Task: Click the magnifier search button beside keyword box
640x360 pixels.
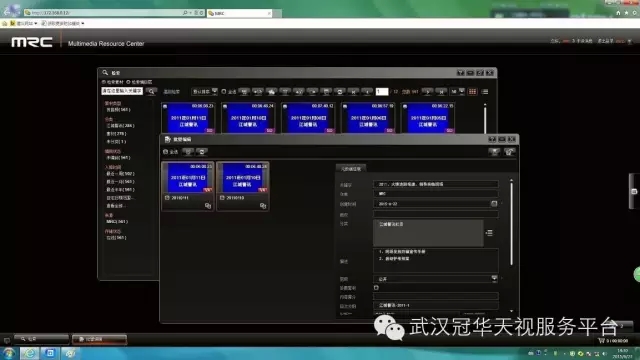Action: tap(151, 91)
